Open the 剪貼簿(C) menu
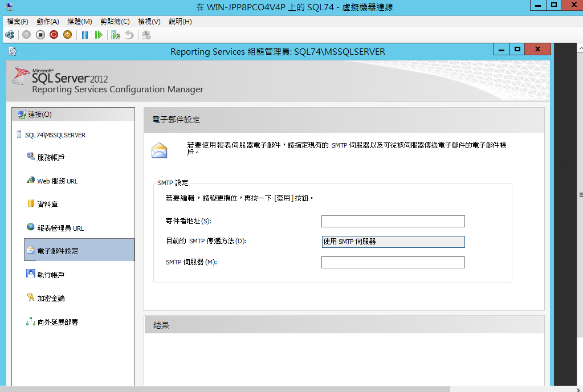 click(115, 22)
